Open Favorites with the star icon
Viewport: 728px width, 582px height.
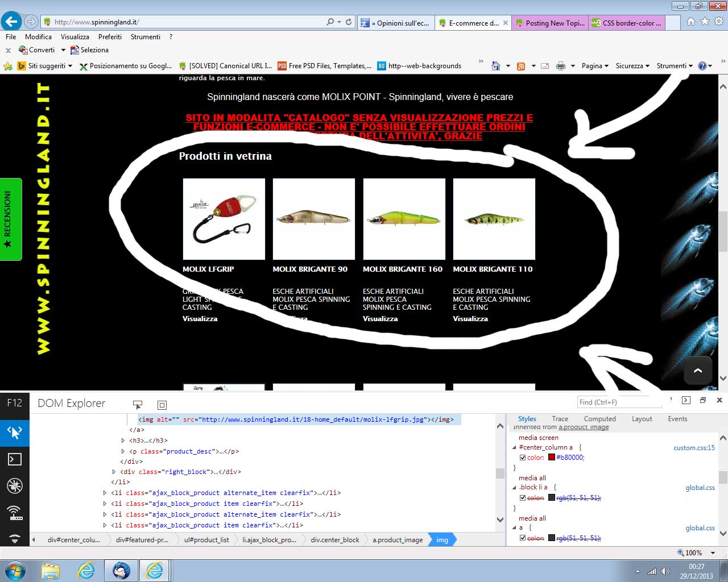pyautogui.click(x=705, y=22)
